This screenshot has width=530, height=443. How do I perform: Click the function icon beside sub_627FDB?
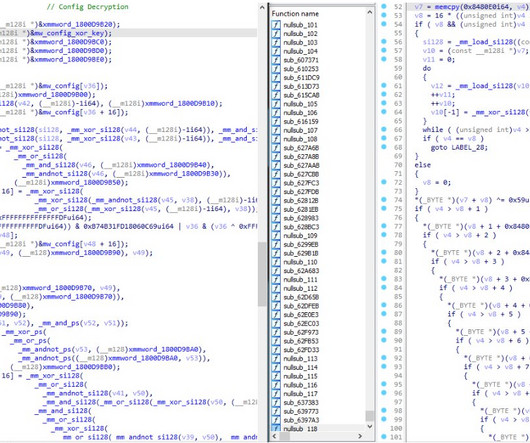(276, 192)
